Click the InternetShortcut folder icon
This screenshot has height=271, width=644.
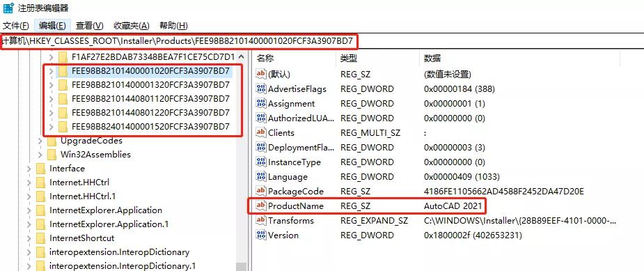(40, 238)
